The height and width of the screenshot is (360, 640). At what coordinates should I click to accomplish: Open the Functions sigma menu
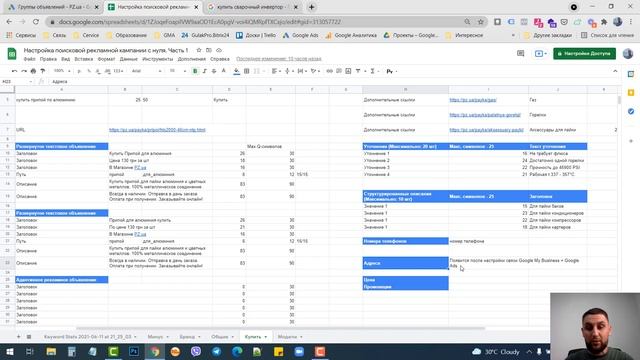373,71
